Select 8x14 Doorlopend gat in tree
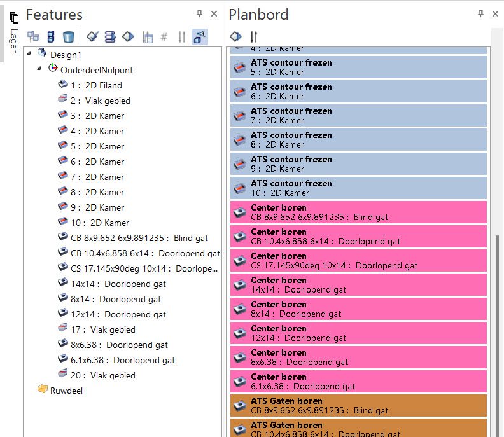Screen dimensions: 504x437 115,299
